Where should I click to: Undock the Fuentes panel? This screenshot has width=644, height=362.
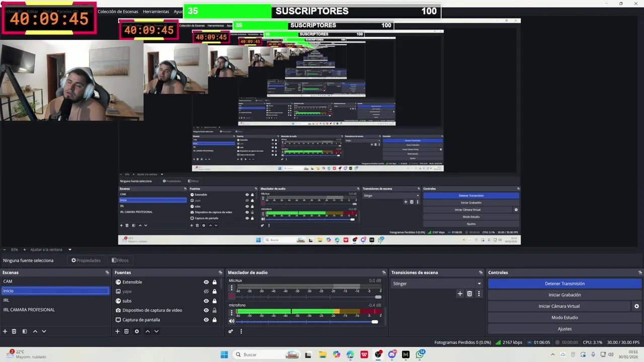tap(219, 273)
